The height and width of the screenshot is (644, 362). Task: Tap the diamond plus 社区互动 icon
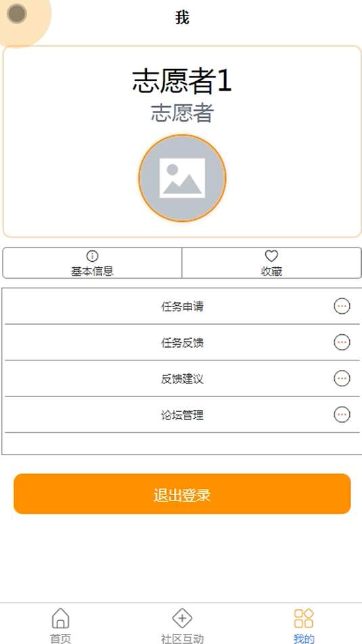click(x=183, y=618)
